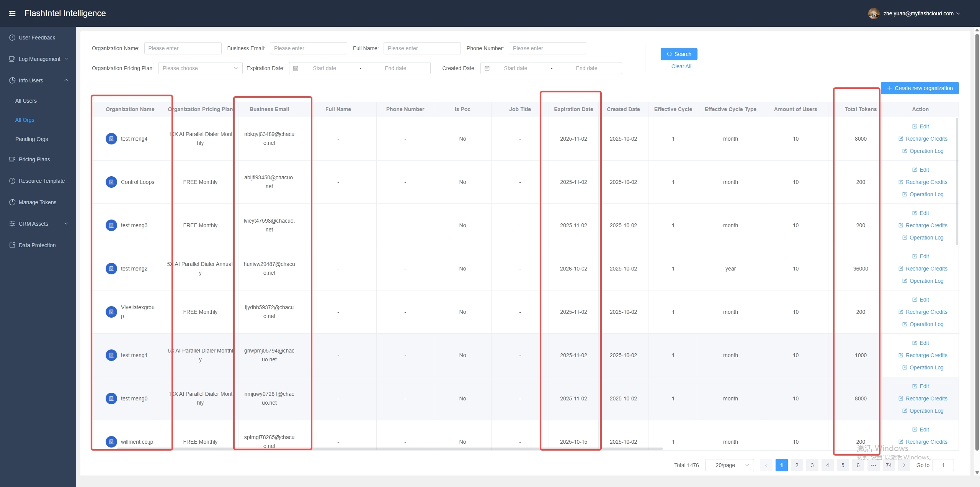Click test meng4 organization building icon
The image size is (980, 487).
111,139
